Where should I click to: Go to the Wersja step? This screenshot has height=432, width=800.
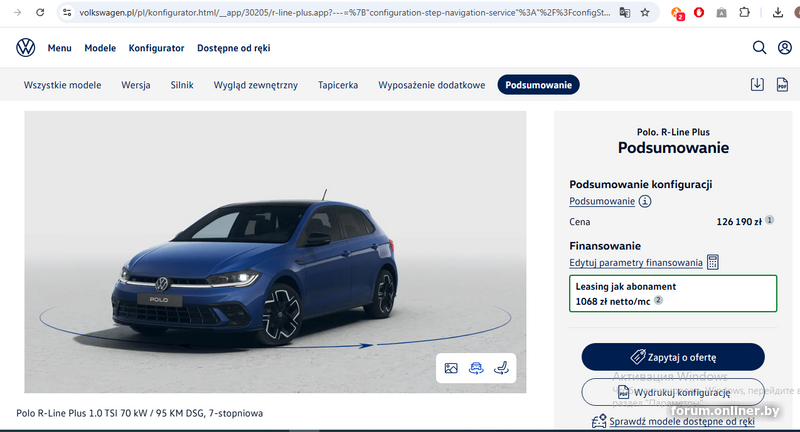(x=136, y=85)
